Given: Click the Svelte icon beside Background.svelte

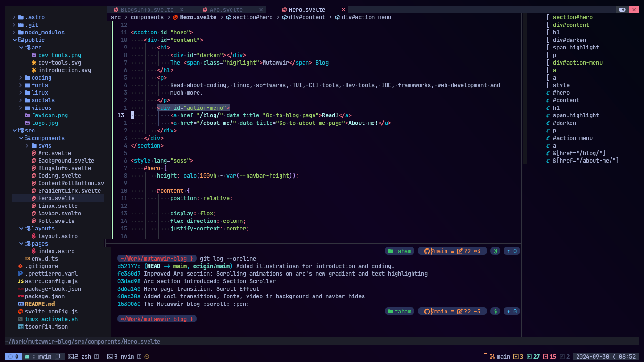Looking at the screenshot, I should pos(34,161).
